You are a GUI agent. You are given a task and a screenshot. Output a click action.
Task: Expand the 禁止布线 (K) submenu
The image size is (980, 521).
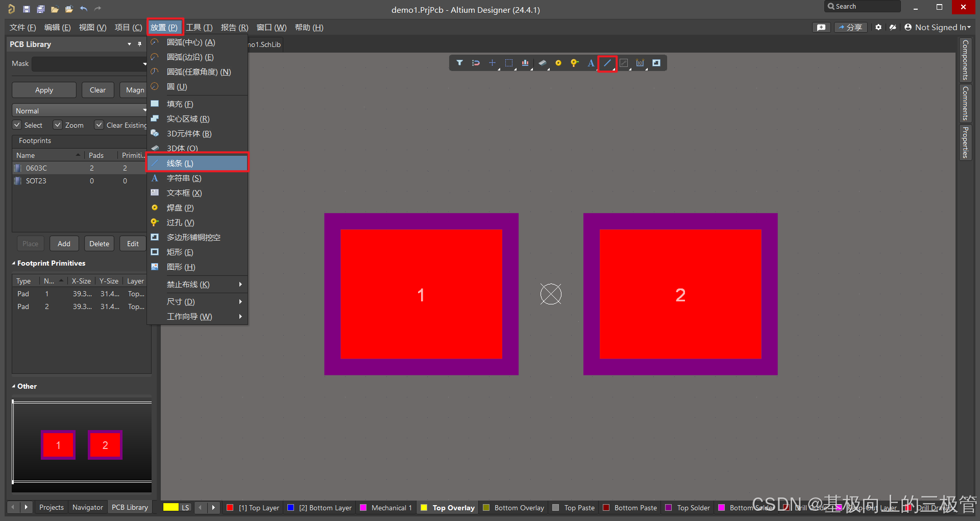tap(197, 285)
